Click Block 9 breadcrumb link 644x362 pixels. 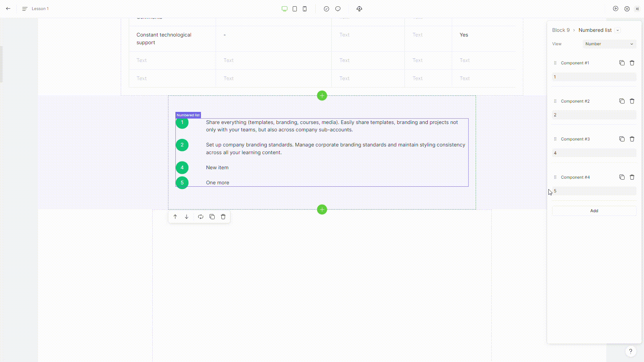point(561,30)
